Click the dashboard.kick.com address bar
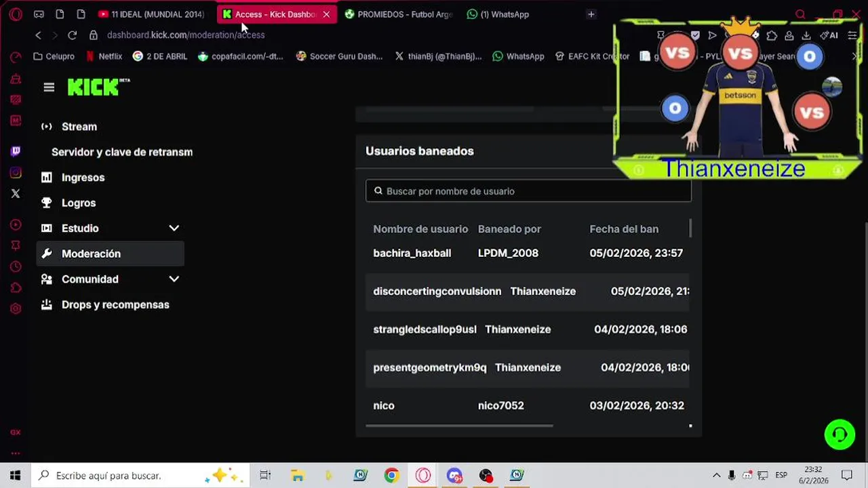Image resolution: width=868 pixels, height=488 pixels. click(x=186, y=35)
